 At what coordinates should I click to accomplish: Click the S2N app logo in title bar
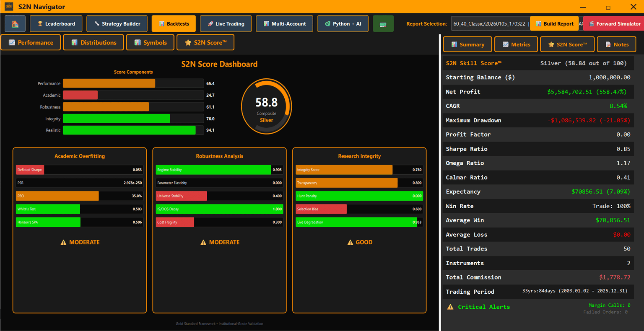[9, 7]
